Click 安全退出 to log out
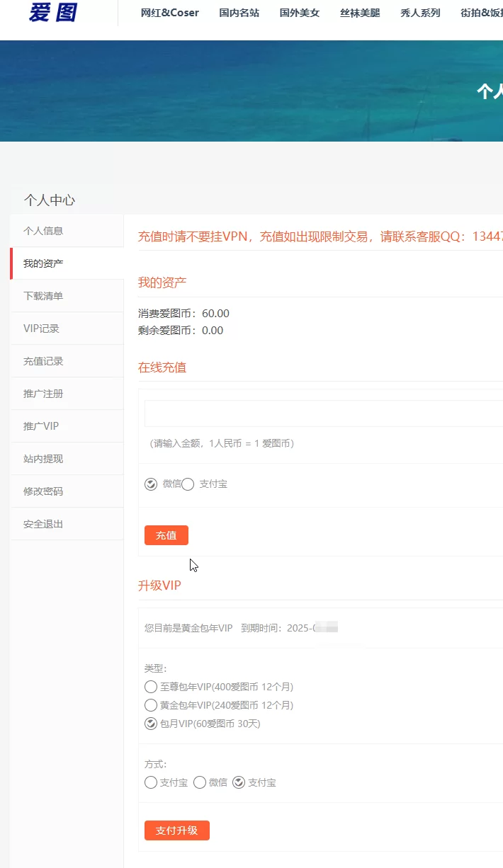503x868 pixels. [x=67, y=524]
